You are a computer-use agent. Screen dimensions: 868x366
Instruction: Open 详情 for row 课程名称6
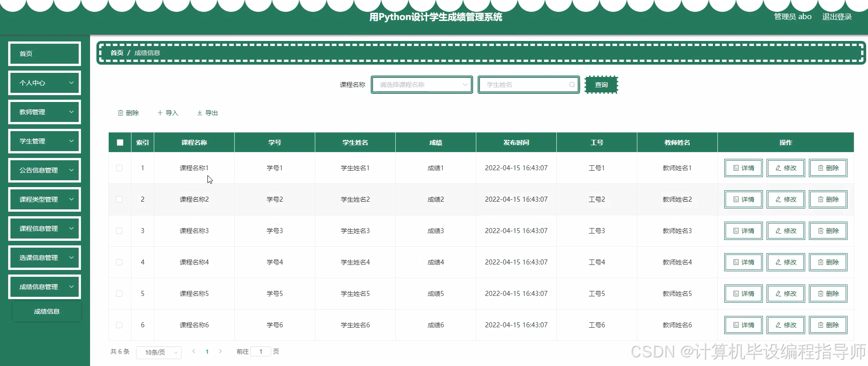pos(743,325)
